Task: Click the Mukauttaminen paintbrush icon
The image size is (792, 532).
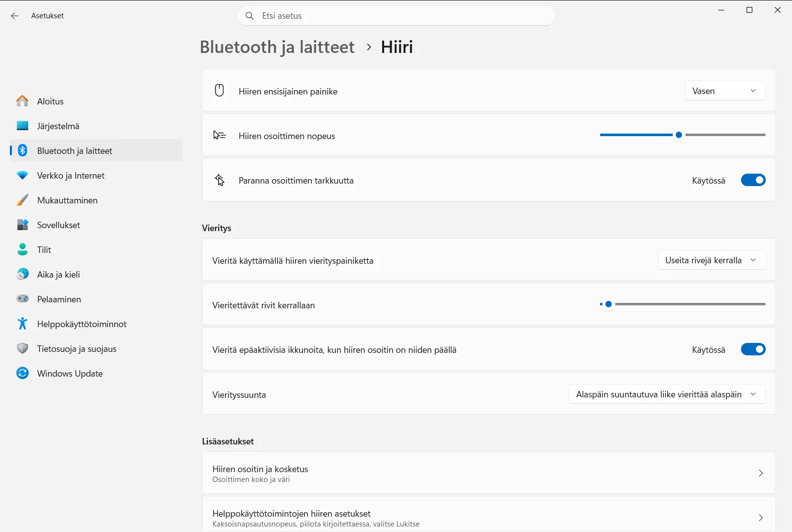Action: click(22, 200)
